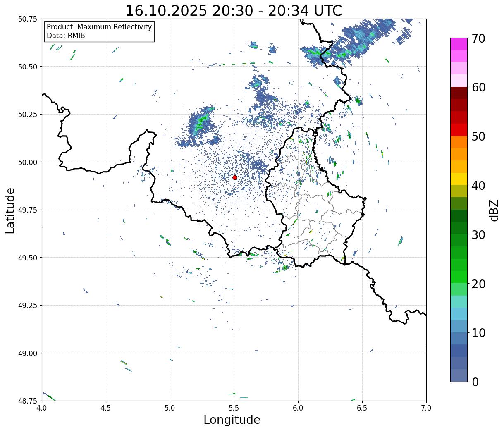This screenshot has height=430, width=504.
Task: Click the latitude tick label 49.00
Action: (27, 353)
